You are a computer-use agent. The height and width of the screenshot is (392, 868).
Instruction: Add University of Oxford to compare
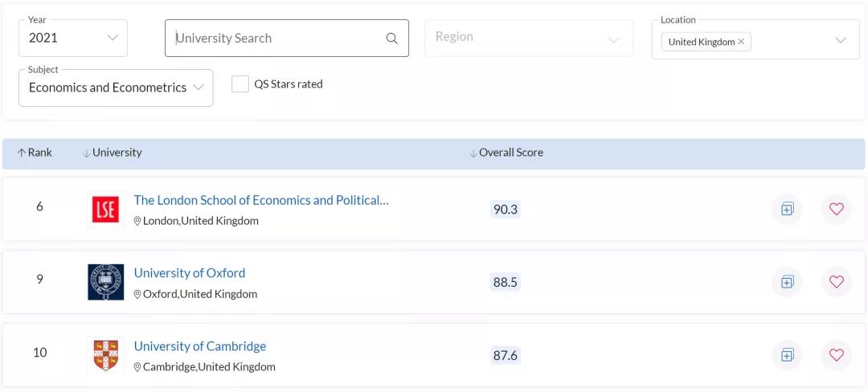pyautogui.click(x=787, y=282)
